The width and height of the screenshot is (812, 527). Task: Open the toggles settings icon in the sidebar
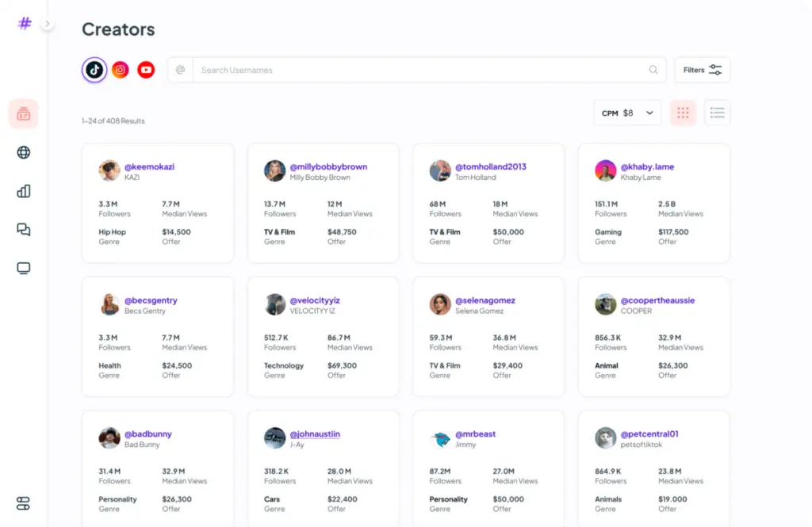coord(23,503)
